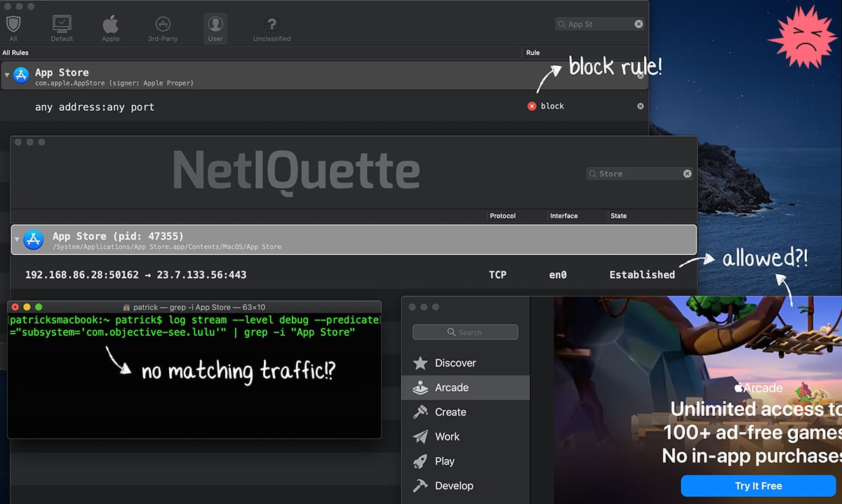This screenshot has height=504, width=842.
Task: Click the en0 interface value
Action: [x=558, y=275]
